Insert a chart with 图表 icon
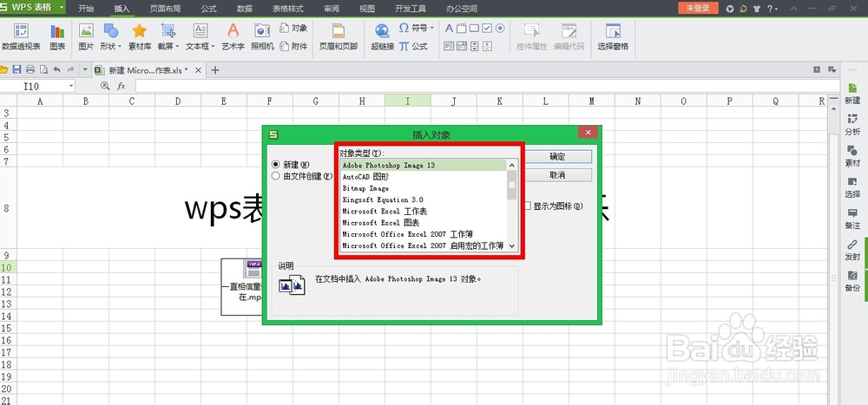The height and width of the screenshot is (405, 868). tap(57, 37)
